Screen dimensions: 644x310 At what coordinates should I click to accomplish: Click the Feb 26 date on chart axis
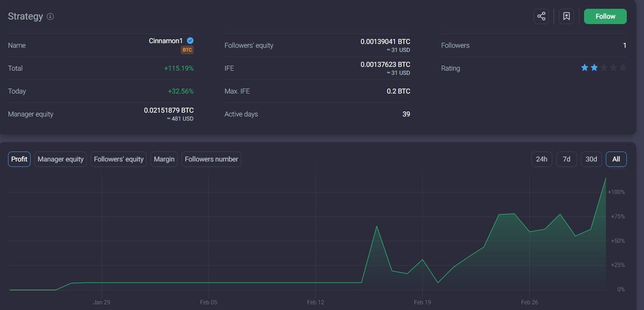pyautogui.click(x=529, y=302)
